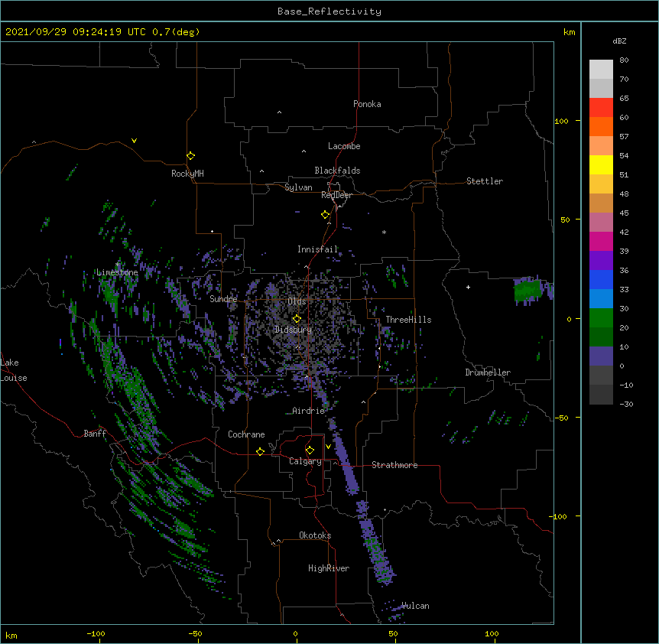Click the Drumheller town label
659x644 pixels.
[488, 372]
